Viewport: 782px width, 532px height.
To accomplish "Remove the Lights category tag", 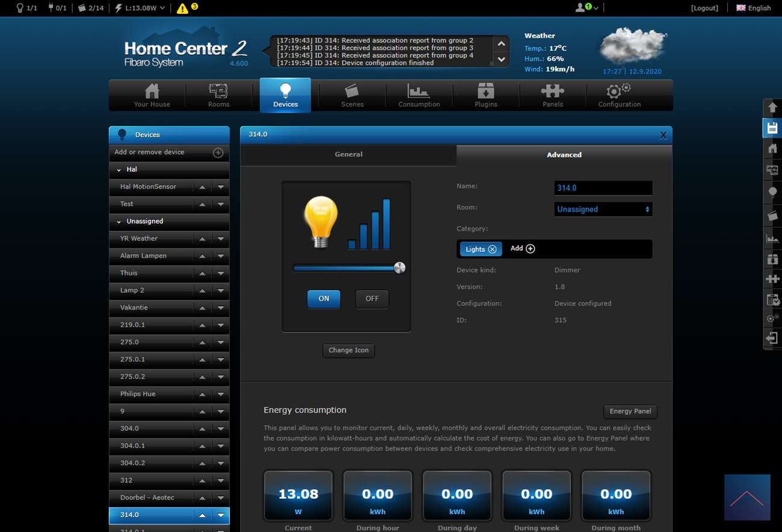I will 492,249.
